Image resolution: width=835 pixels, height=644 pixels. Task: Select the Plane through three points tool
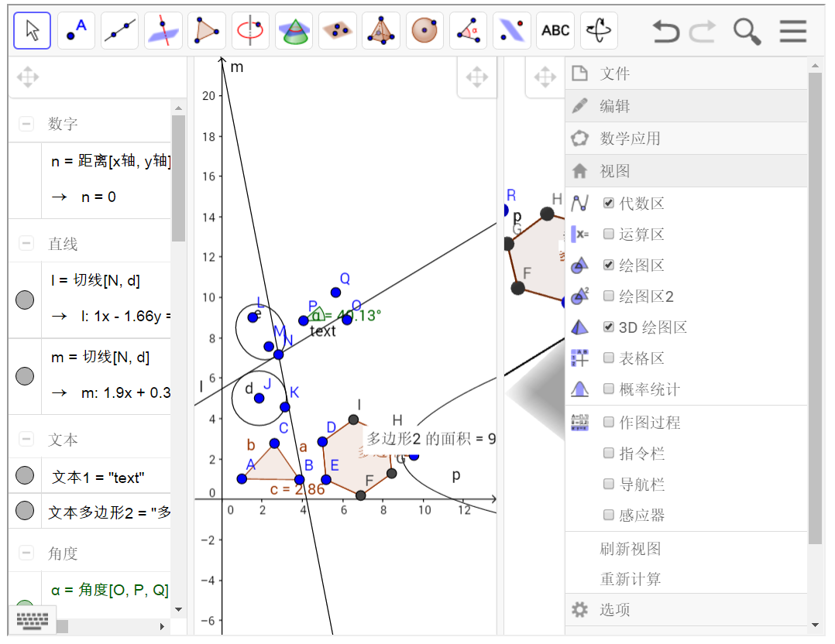point(338,30)
